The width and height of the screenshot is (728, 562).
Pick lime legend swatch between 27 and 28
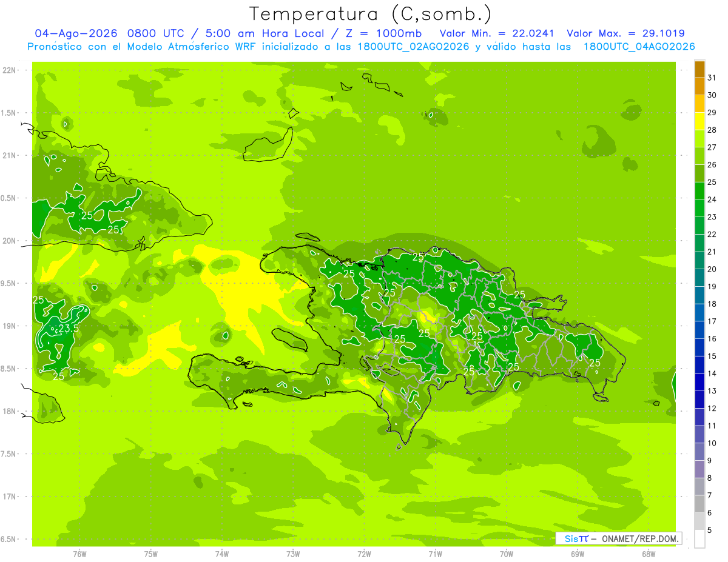click(x=699, y=139)
